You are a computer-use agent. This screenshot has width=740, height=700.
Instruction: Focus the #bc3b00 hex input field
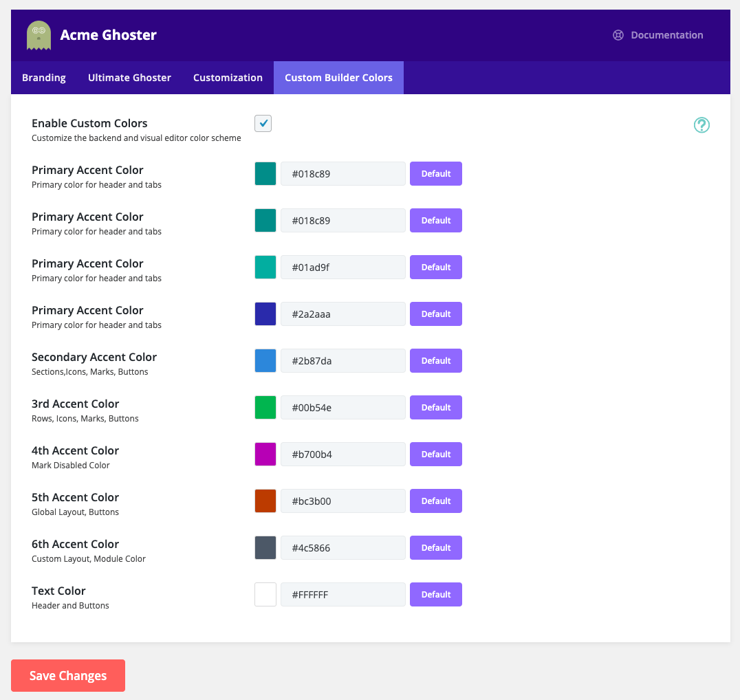point(343,501)
